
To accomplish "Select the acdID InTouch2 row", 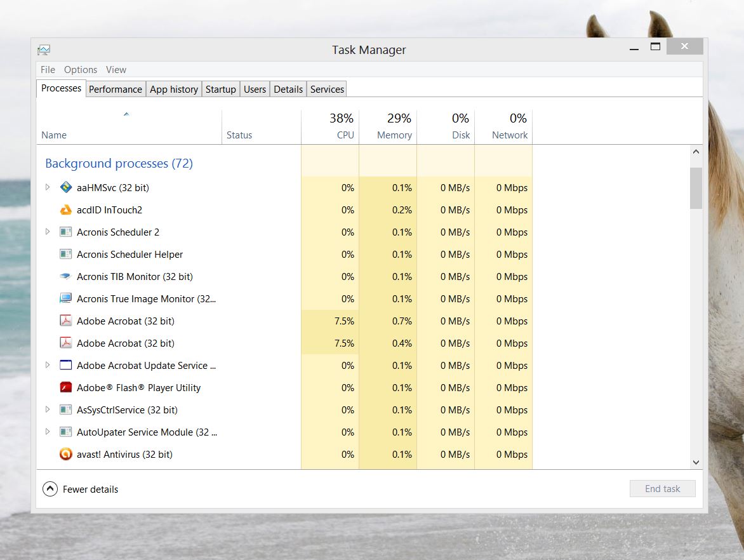I will (x=284, y=210).
